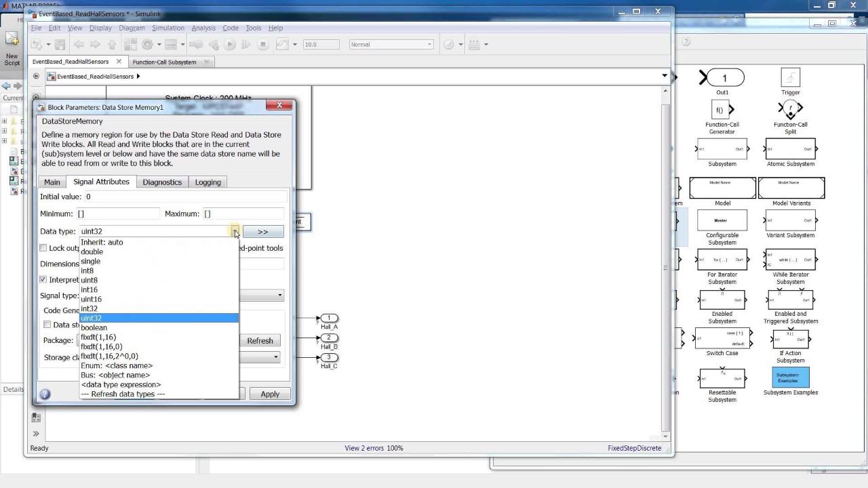This screenshot has width=868, height=488.
Task: Uncheck the Interpret vector parameters checkbox
Action: click(x=43, y=279)
